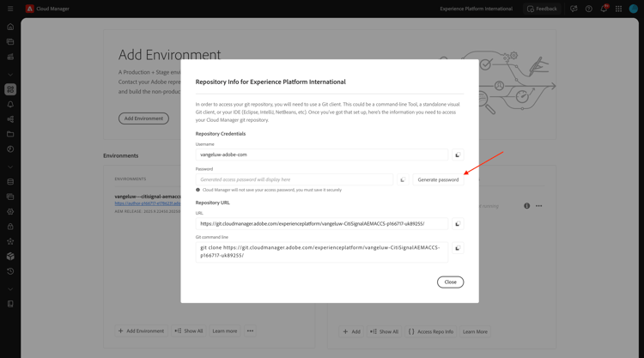This screenshot has width=644, height=358.
Task: Open the environment author URL link
Action: [148, 203]
